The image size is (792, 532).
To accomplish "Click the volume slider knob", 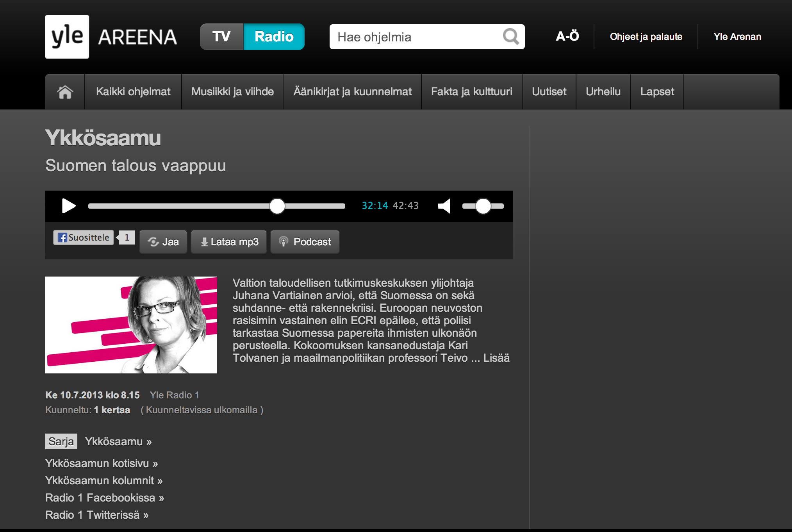I will click(x=483, y=206).
